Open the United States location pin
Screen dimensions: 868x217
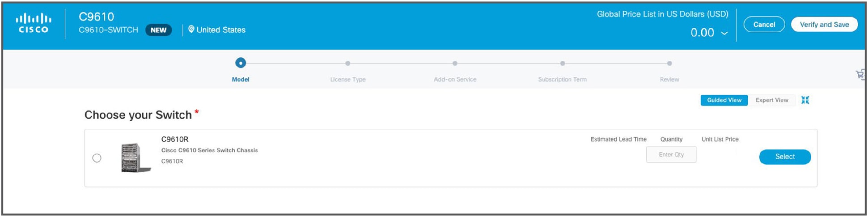(191, 30)
